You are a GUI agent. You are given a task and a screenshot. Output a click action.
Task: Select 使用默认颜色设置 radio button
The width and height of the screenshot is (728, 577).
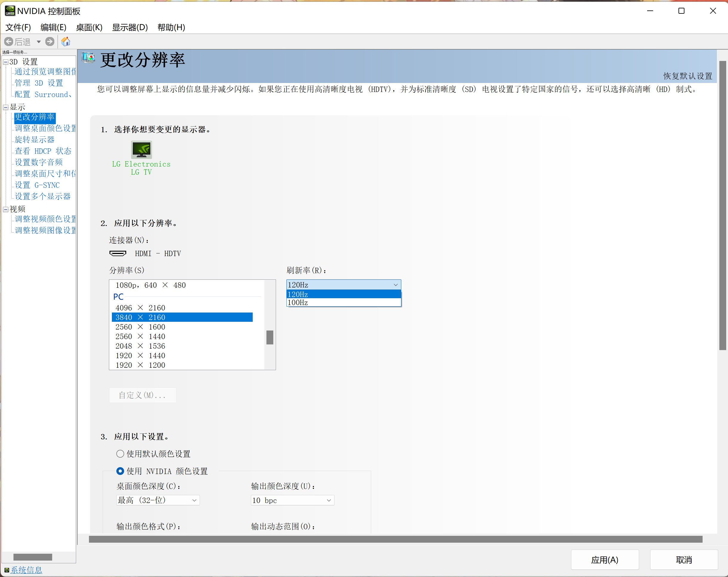coord(120,454)
